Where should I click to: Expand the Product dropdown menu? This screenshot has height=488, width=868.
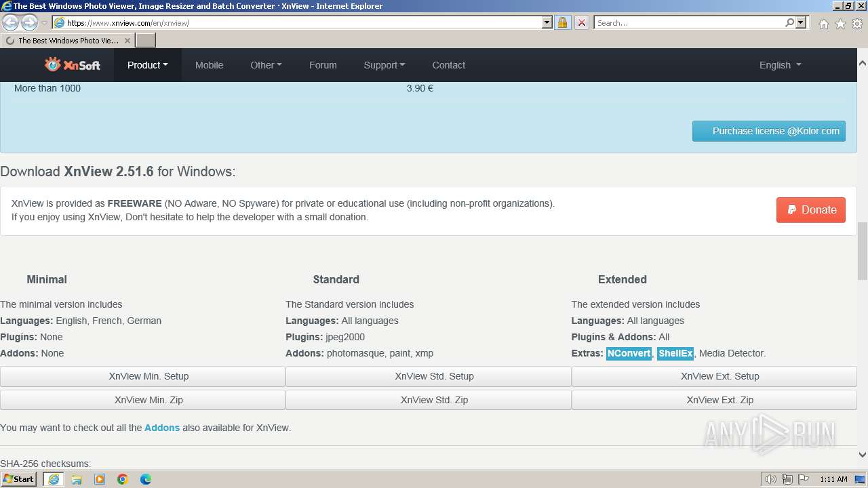147,65
